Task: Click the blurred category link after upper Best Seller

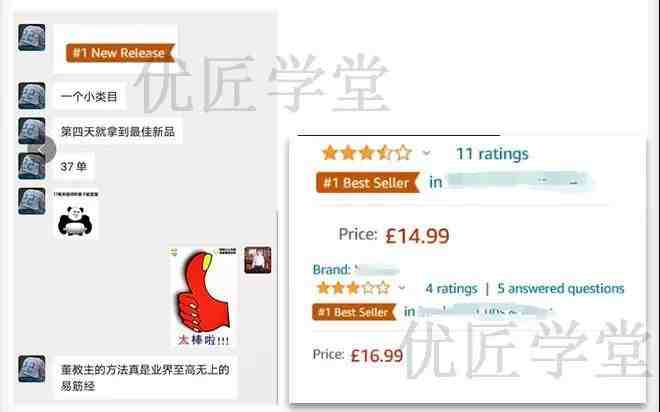Action: tap(518, 181)
